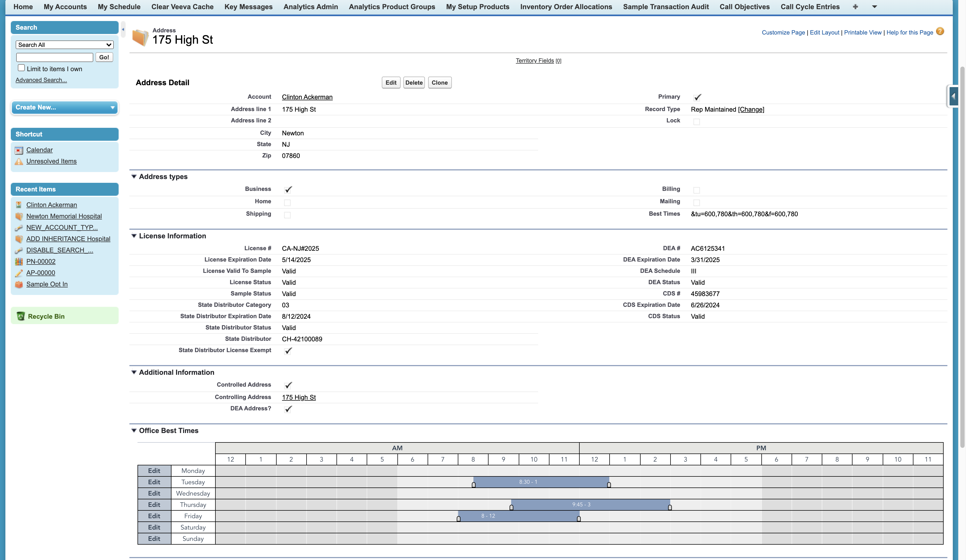Viewport: 966px width, 560px height.
Task: Click the Clone button
Action: point(439,83)
